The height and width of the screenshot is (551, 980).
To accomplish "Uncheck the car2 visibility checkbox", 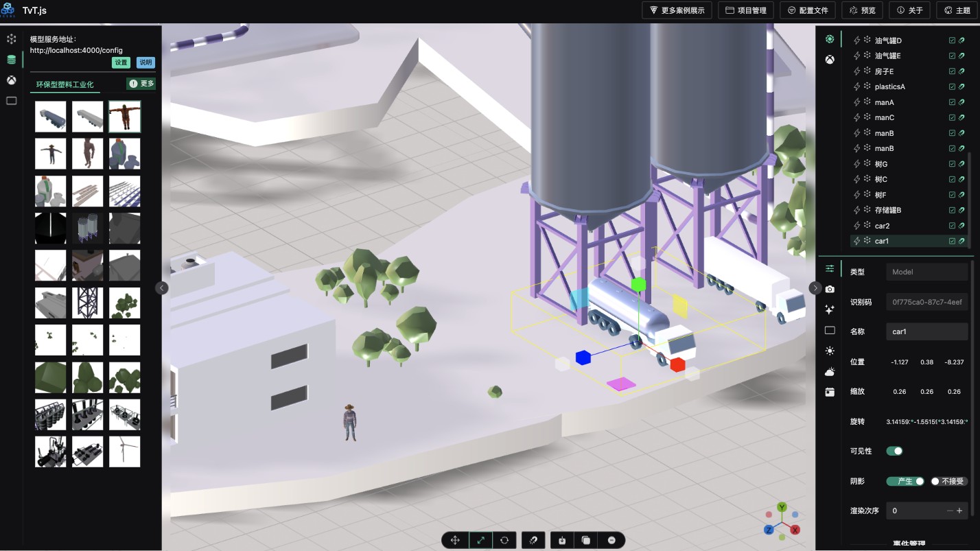I will coord(952,226).
